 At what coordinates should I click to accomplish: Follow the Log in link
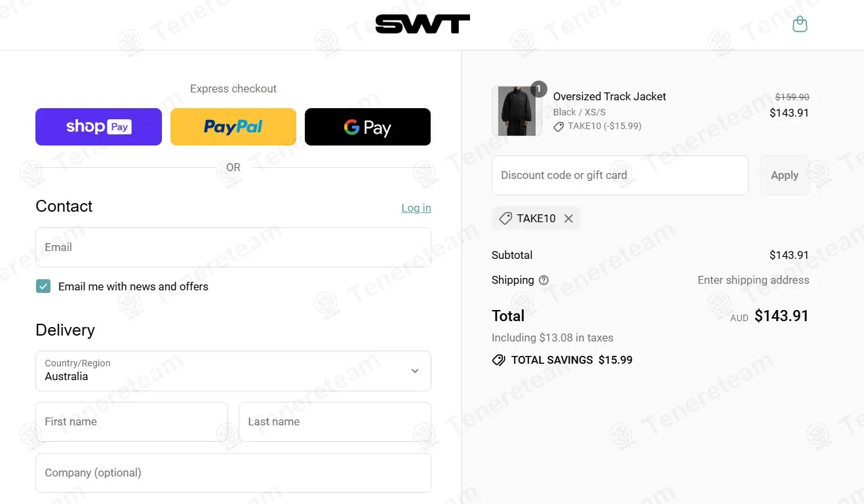point(416,208)
